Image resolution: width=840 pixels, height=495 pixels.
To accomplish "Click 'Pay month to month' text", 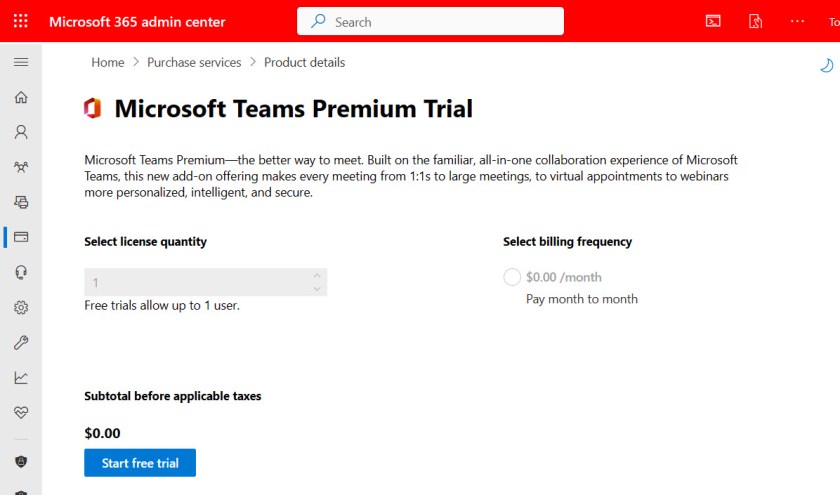I will point(582,299).
